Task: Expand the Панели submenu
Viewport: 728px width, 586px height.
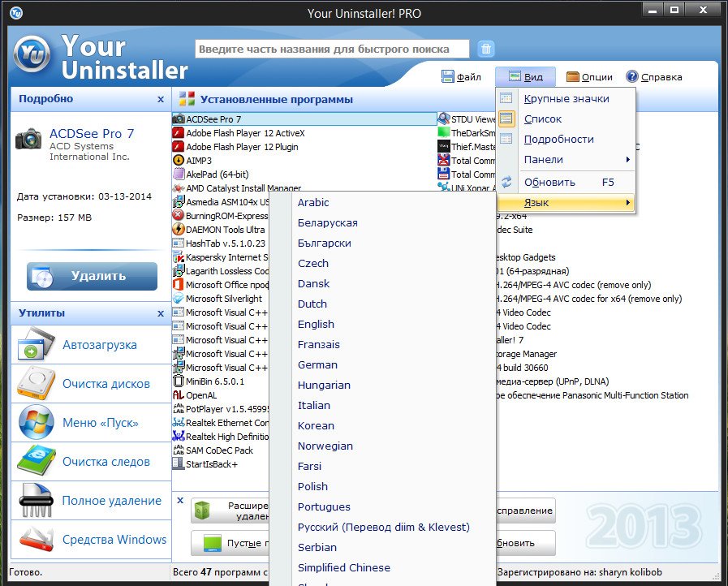Action: click(x=566, y=159)
